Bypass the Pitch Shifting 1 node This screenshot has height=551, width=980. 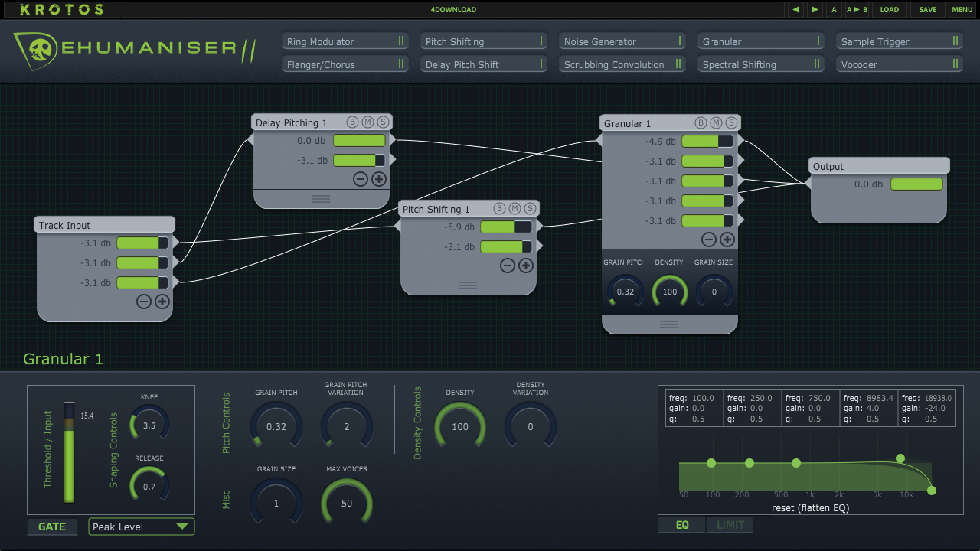(499, 209)
